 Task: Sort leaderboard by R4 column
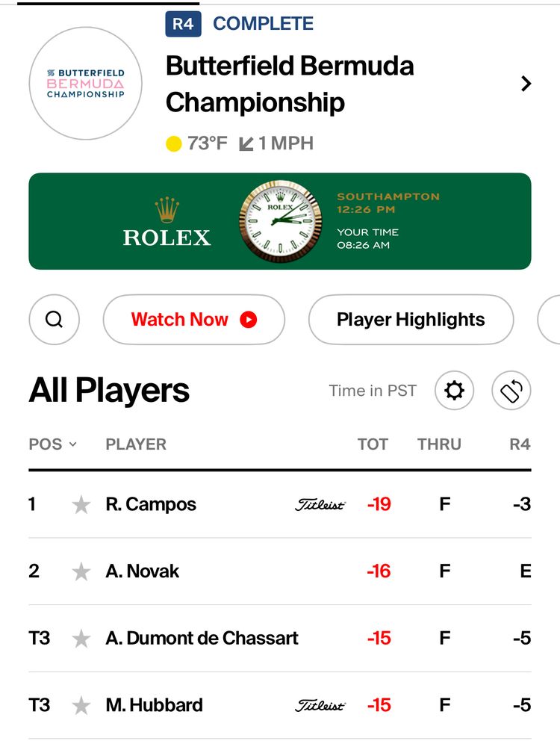click(519, 444)
